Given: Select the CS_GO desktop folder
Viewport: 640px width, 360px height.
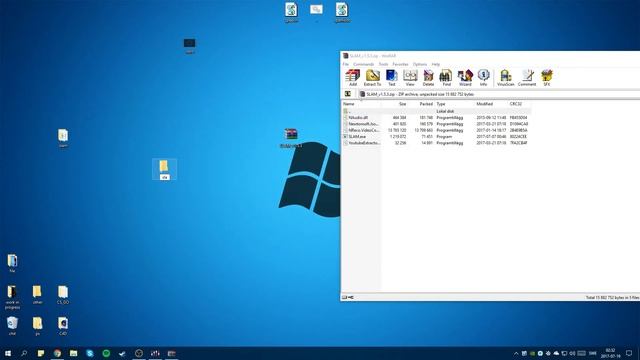Looking at the screenshot, I should pos(63,294).
